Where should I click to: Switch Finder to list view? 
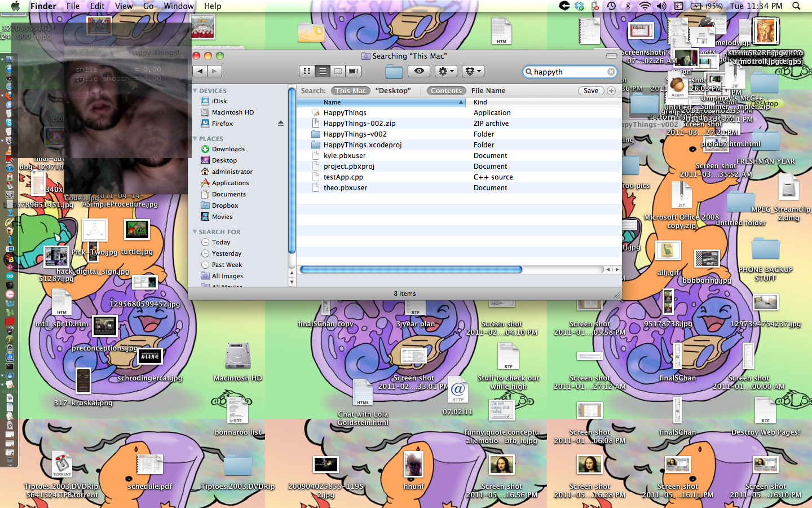(323, 71)
